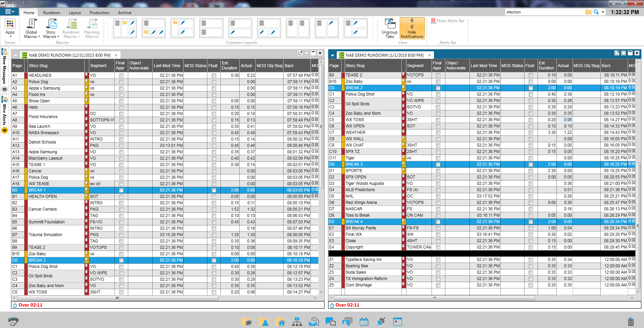644x328 pixels.
Task: Click the Segment column header in left rundown
Action: (102, 66)
